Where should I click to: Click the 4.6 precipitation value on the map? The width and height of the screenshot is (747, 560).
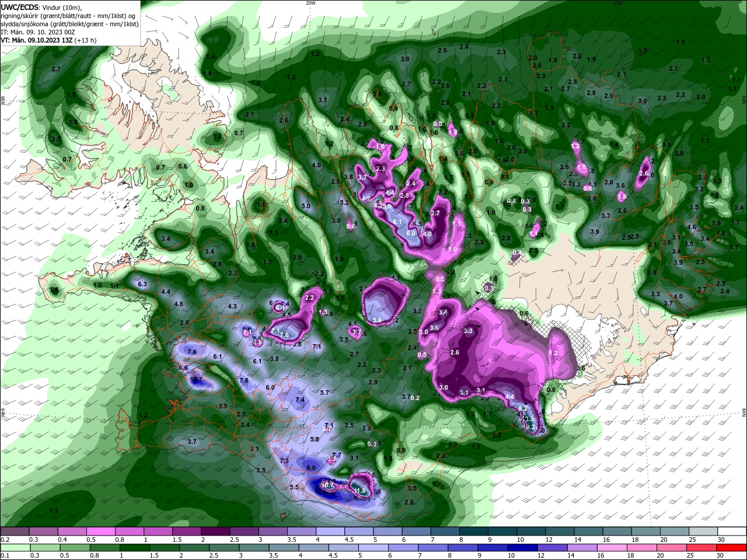click(692, 227)
